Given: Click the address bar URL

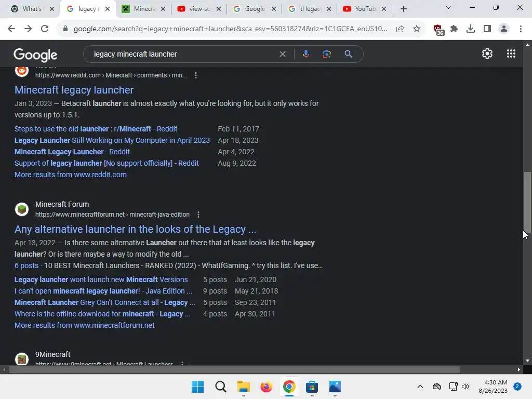Looking at the screenshot, I should click(230, 29).
